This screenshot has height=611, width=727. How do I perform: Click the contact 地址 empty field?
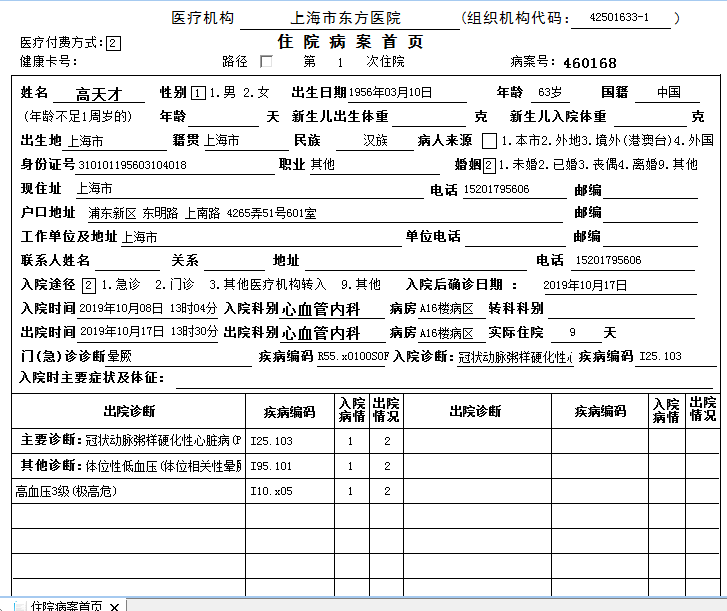coord(415,262)
